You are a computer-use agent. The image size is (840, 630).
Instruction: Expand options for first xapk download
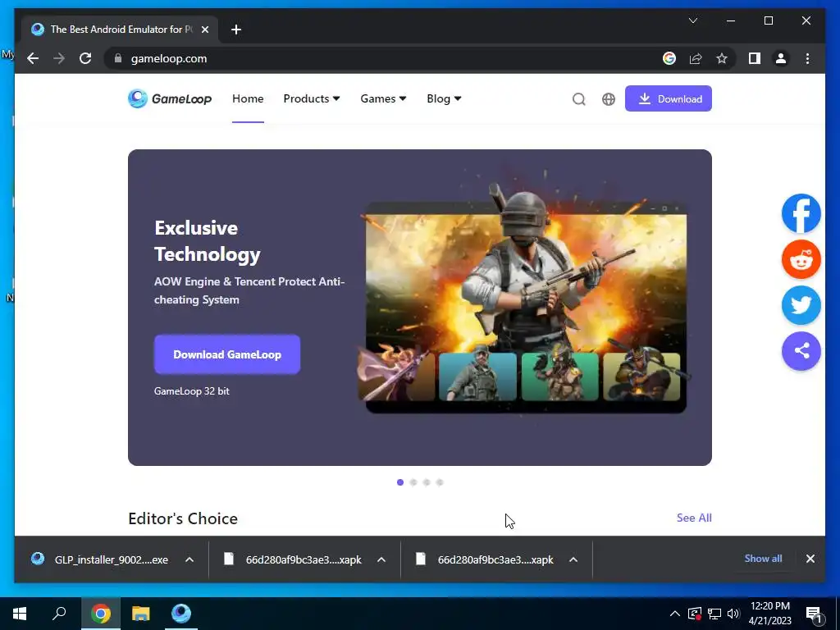coord(381,559)
